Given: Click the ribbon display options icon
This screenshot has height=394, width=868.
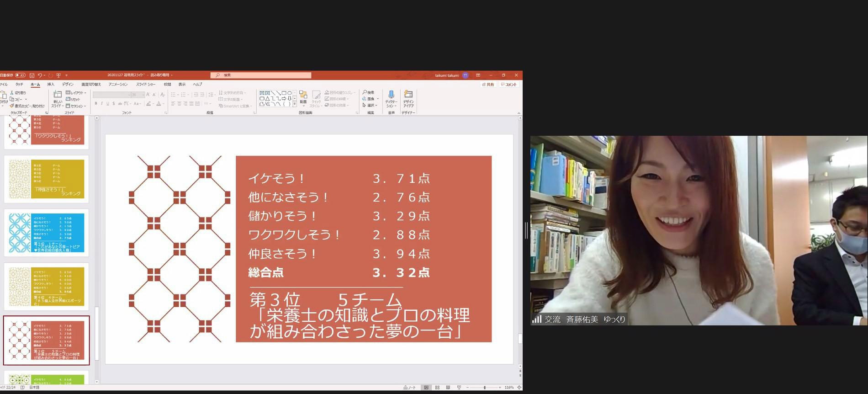Looking at the screenshot, I should point(478,75).
